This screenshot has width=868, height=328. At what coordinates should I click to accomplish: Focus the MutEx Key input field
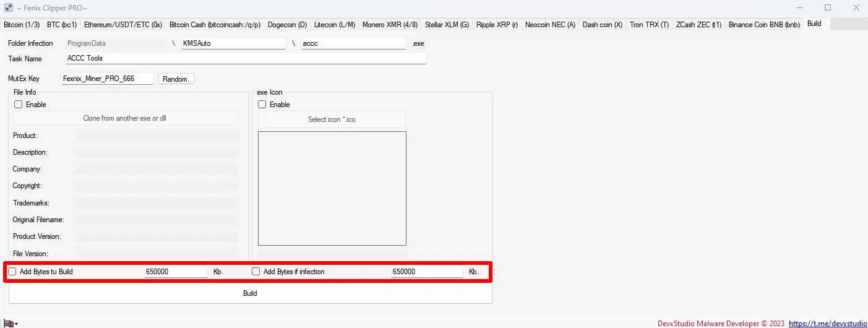[x=107, y=79]
